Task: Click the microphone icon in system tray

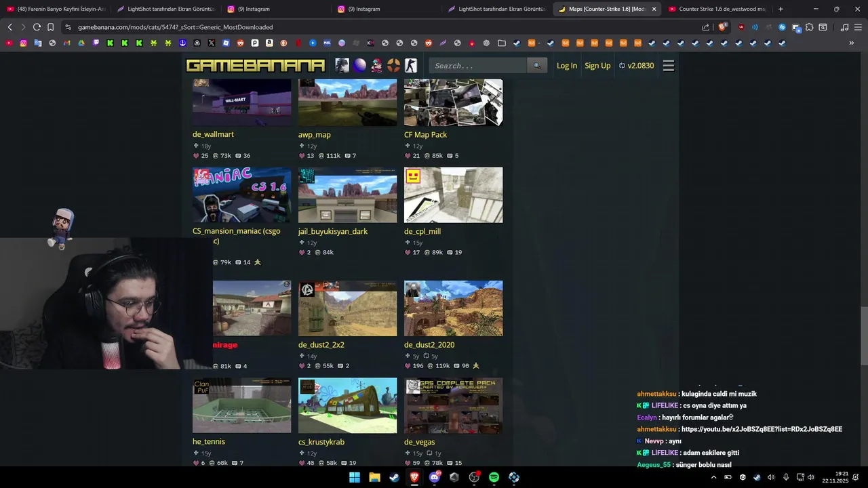Action: pyautogui.click(x=786, y=477)
